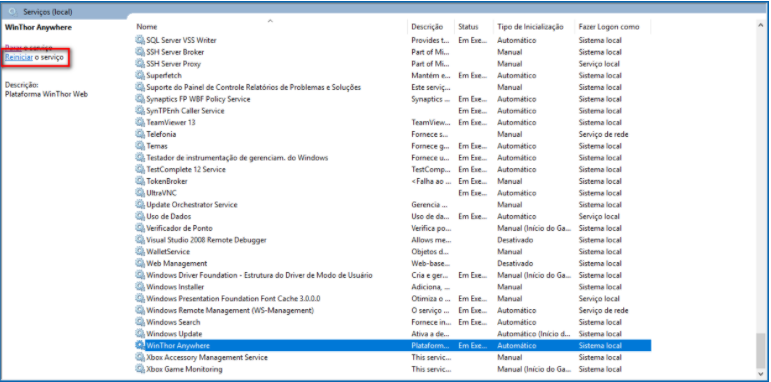Click the Windows Installer gear icon
This screenshot has width=771, height=382.
[140, 287]
